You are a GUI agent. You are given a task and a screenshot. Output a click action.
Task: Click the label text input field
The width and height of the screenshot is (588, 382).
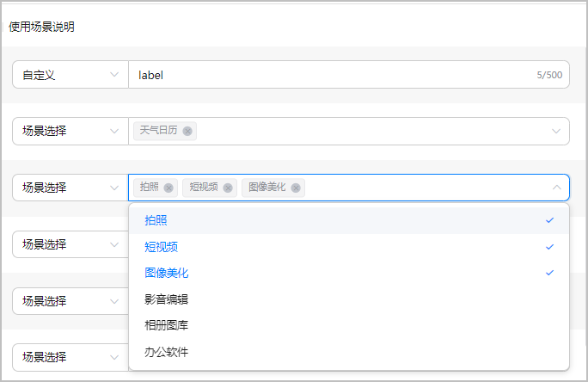coord(331,75)
